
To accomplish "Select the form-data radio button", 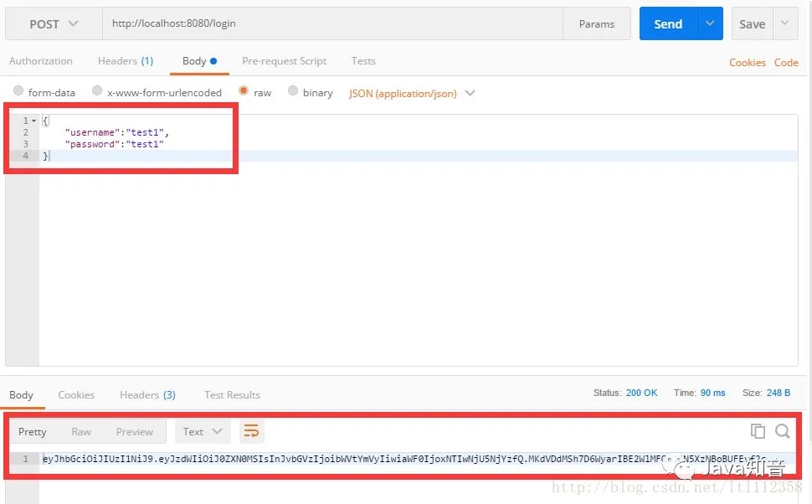I will [x=18, y=92].
